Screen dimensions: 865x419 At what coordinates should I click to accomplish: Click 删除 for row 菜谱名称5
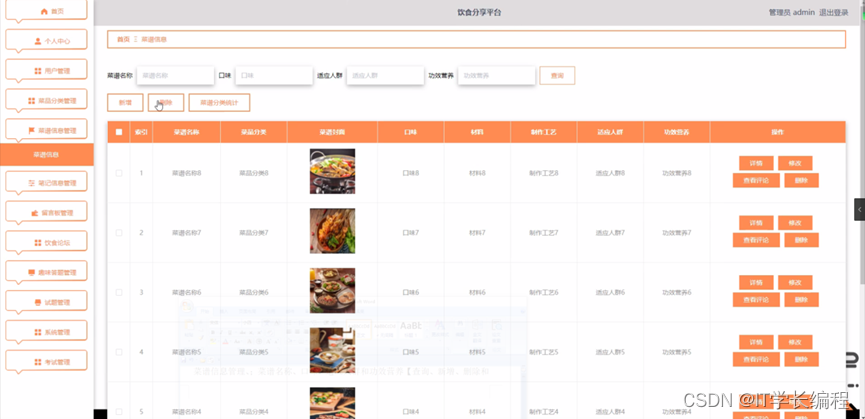(x=801, y=359)
